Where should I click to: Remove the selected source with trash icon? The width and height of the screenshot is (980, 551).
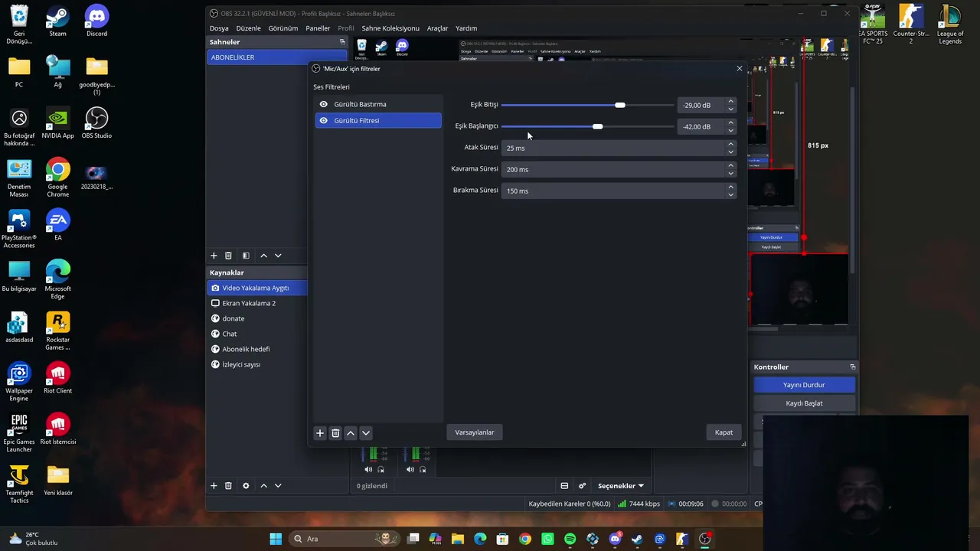[228, 486]
